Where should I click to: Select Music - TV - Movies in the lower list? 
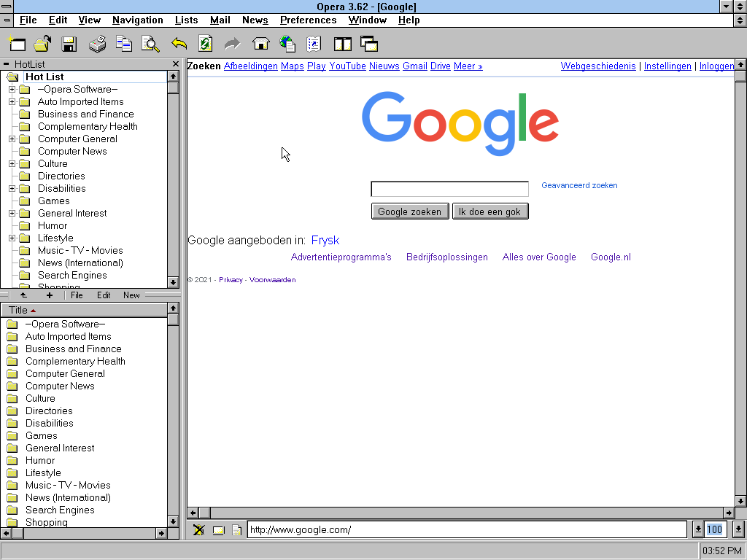68,485
